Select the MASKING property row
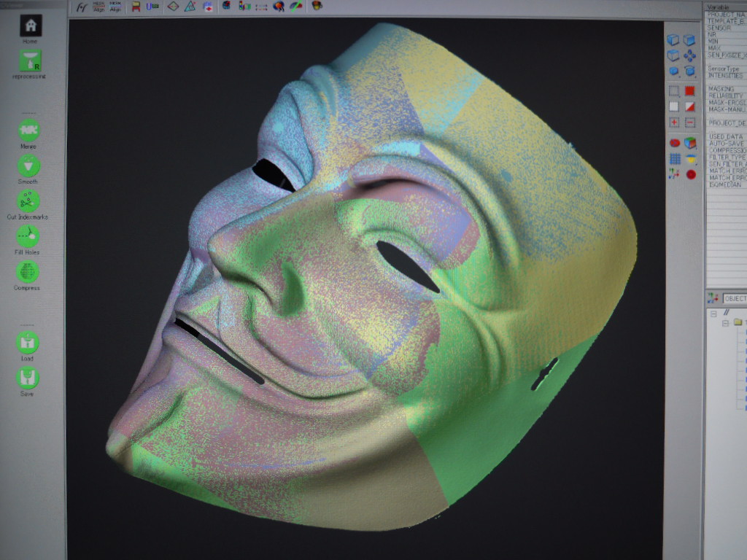 click(x=726, y=88)
